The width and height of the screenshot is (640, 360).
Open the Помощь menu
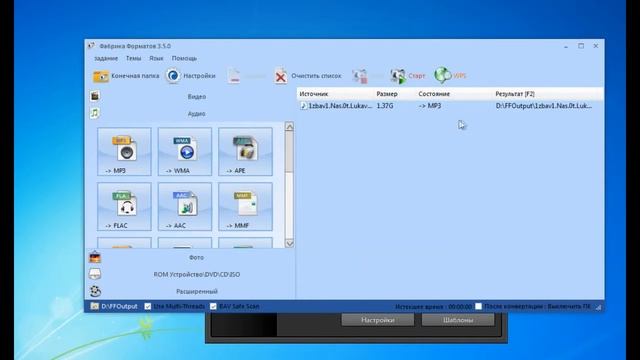click(x=184, y=58)
